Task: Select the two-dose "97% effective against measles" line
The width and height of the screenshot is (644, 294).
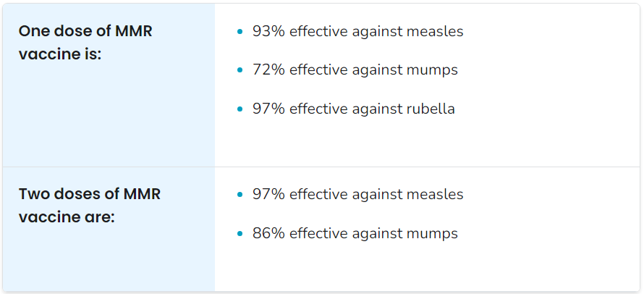Action: click(x=357, y=194)
